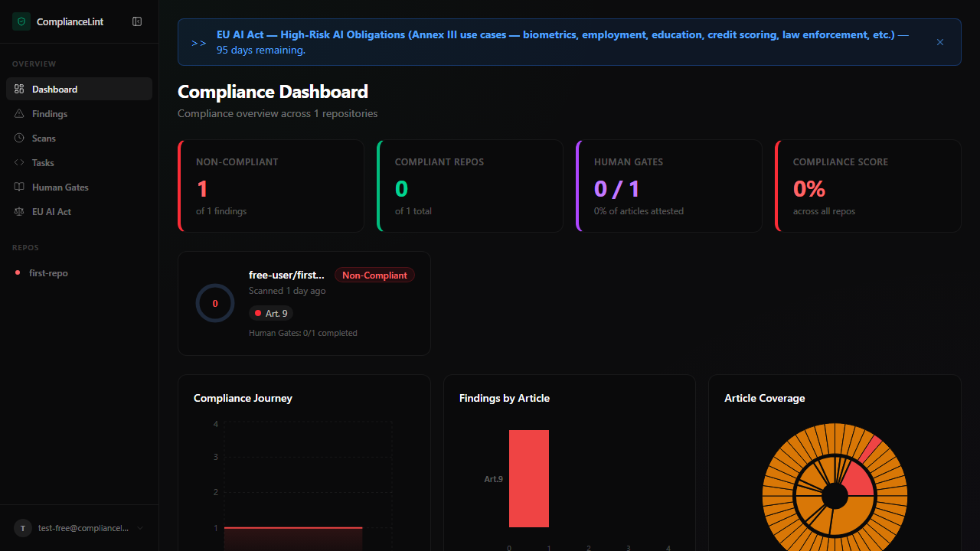Open the free-user/first repository card title

(286, 275)
